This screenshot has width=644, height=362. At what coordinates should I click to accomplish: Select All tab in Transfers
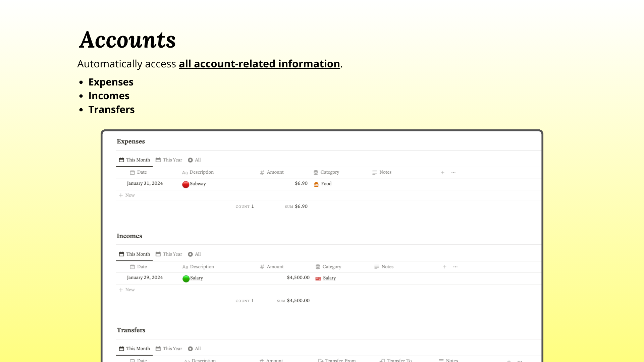tap(195, 349)
